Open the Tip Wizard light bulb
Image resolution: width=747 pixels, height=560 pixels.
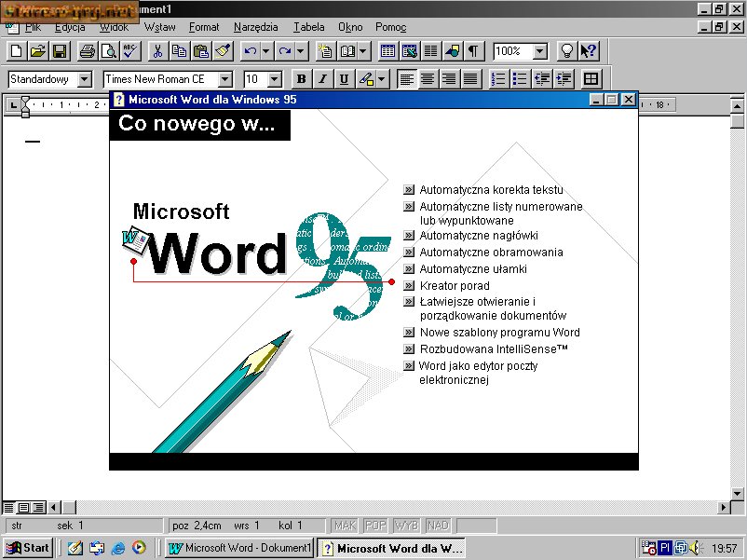pyautogui.click(x=567, y=51)
